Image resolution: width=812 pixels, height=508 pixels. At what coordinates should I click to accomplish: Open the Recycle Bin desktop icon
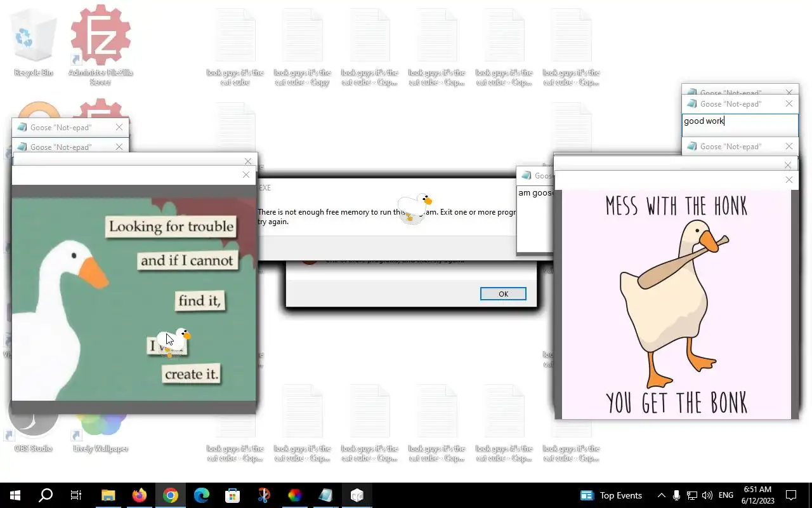coord(34,41)
